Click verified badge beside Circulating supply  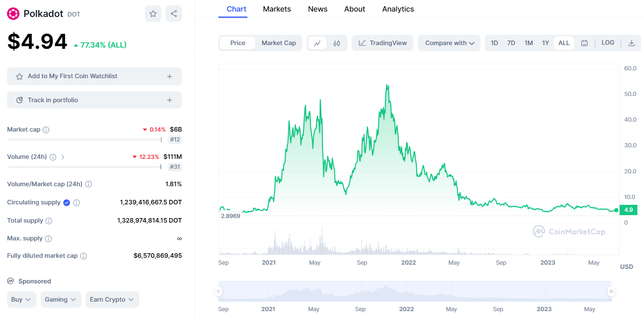pos(67,203)
